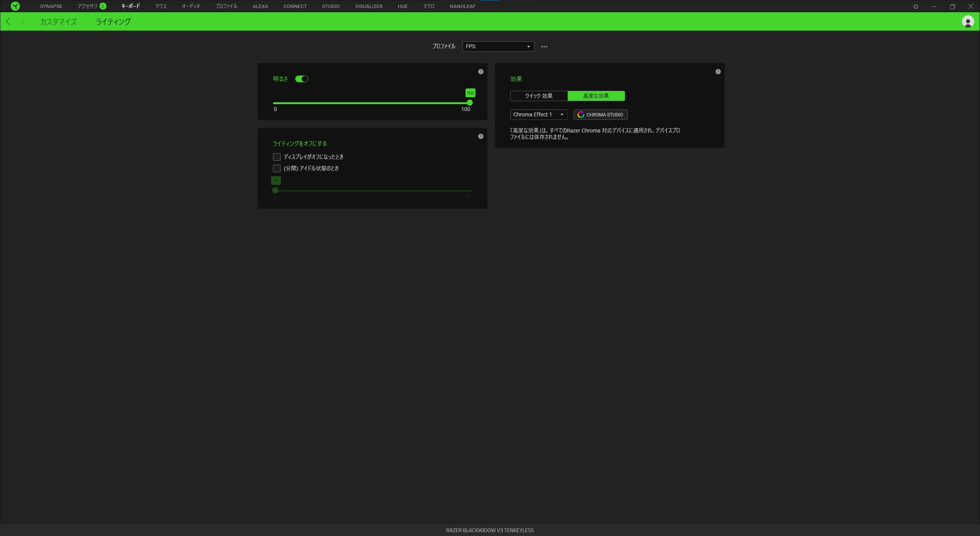The height and width of the screenshot is (536, 980).
Task: Open the profile options three-dot menu
Action: click(544, 47)
